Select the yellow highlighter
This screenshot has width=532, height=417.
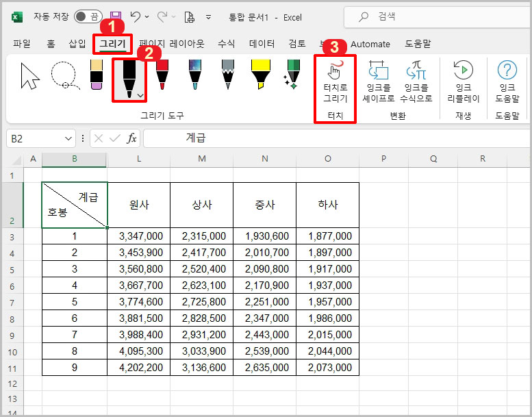261,75
